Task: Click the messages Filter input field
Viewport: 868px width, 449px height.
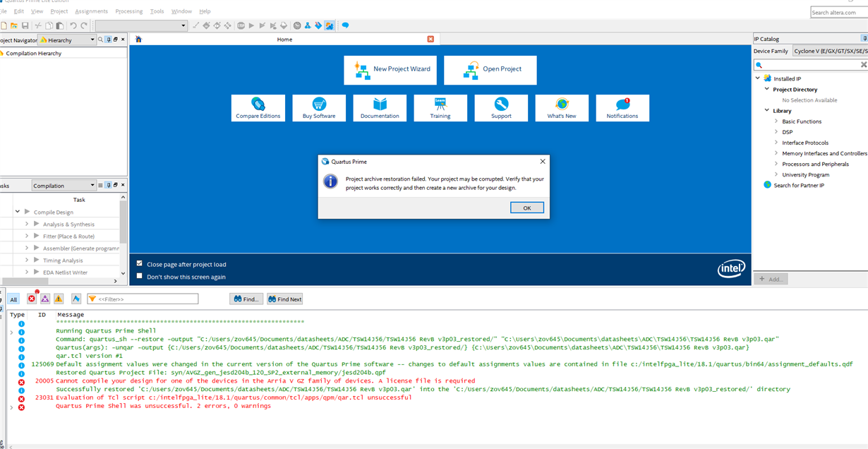Action: pos(142,299)
